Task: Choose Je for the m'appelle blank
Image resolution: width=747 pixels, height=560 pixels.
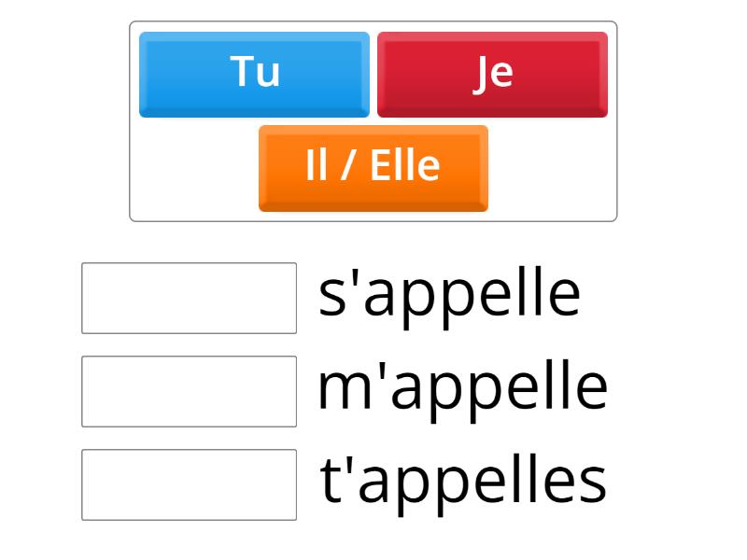Action: (x=492, y=73)
